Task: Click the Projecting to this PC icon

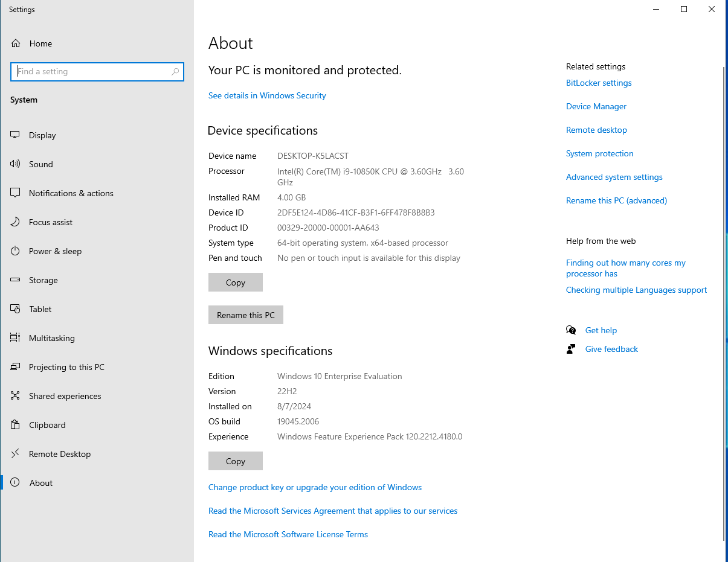Action: point(16,367)
